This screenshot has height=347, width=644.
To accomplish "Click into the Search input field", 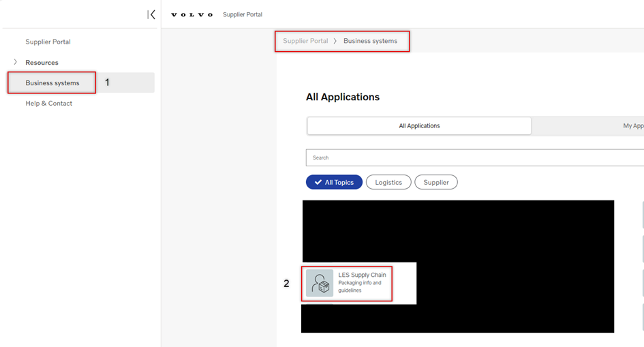I will pos(474,157).
